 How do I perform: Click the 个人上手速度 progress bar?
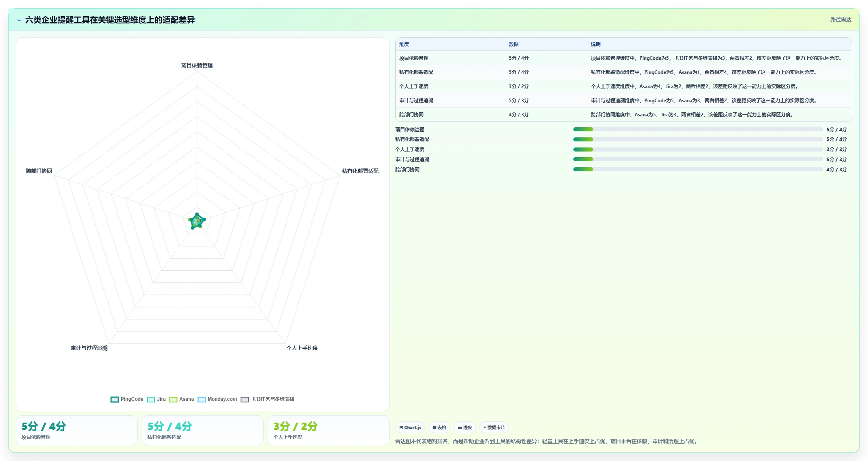click(698, 149)
